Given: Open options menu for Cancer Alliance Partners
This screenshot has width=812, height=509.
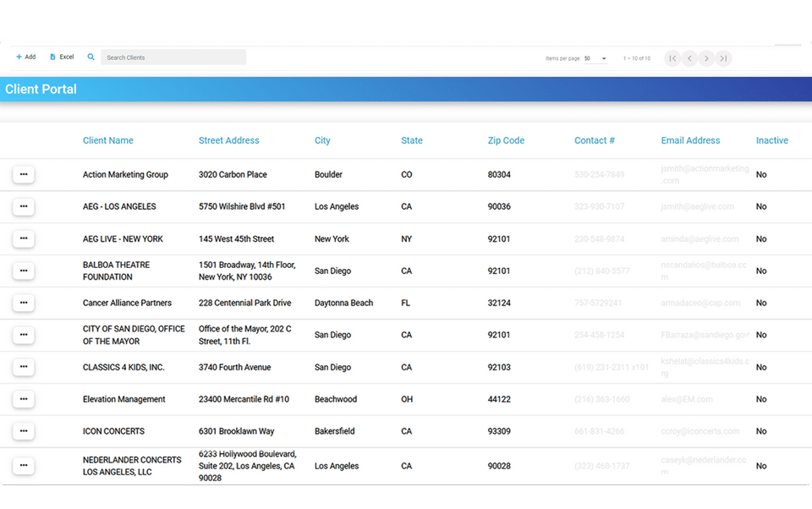Looking at the screenshot, I should click(x=24, y=303).
